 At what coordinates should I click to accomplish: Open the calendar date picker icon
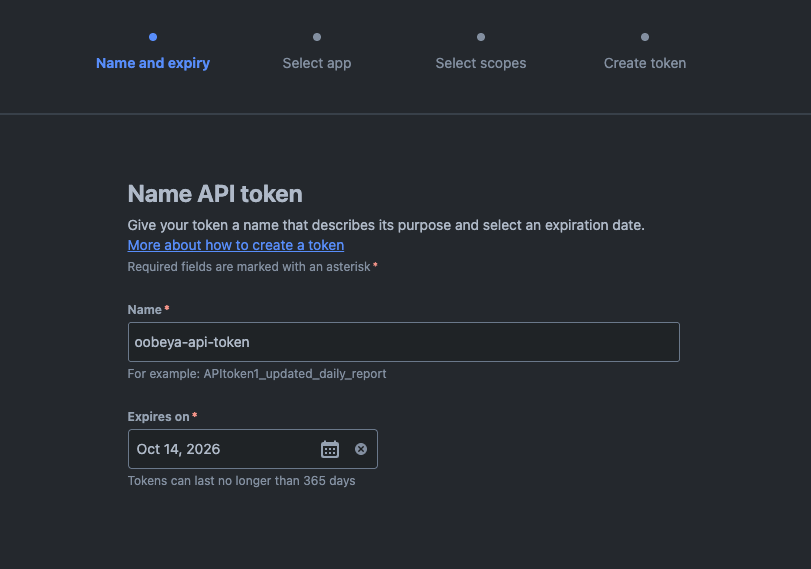pyautogui.click(x=330, y=449)
